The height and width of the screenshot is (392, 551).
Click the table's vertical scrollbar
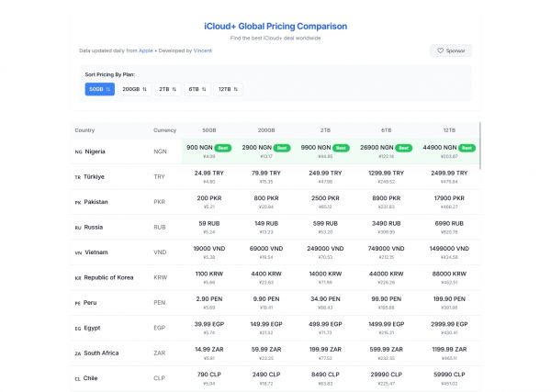tap(479, 146)
